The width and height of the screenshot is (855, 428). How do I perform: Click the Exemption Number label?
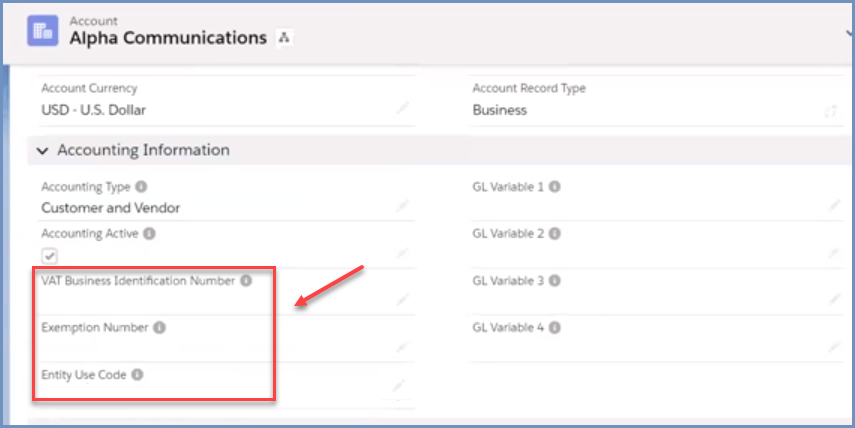[x=95, y=328]
